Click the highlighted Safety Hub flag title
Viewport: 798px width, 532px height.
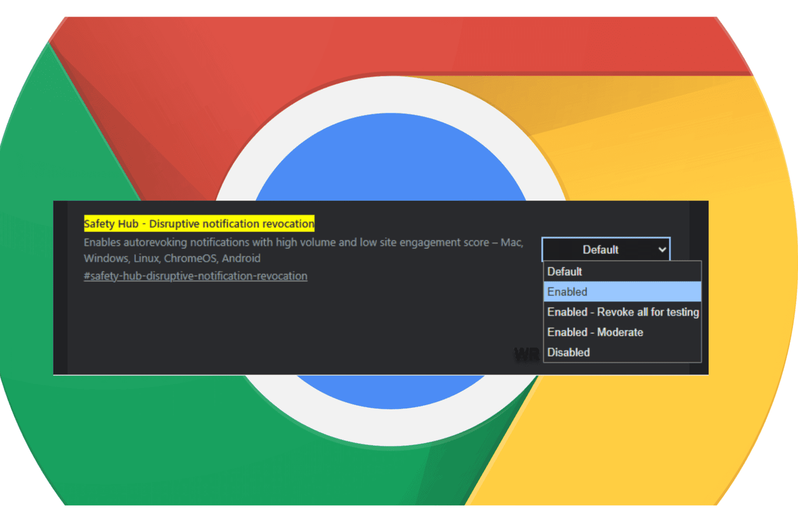[199, 223]
